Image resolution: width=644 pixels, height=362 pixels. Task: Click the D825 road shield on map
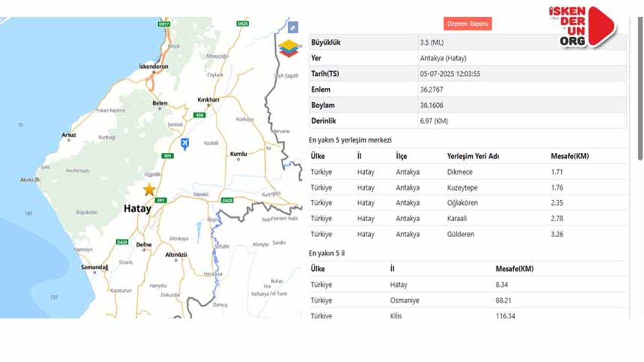point(243,23)
